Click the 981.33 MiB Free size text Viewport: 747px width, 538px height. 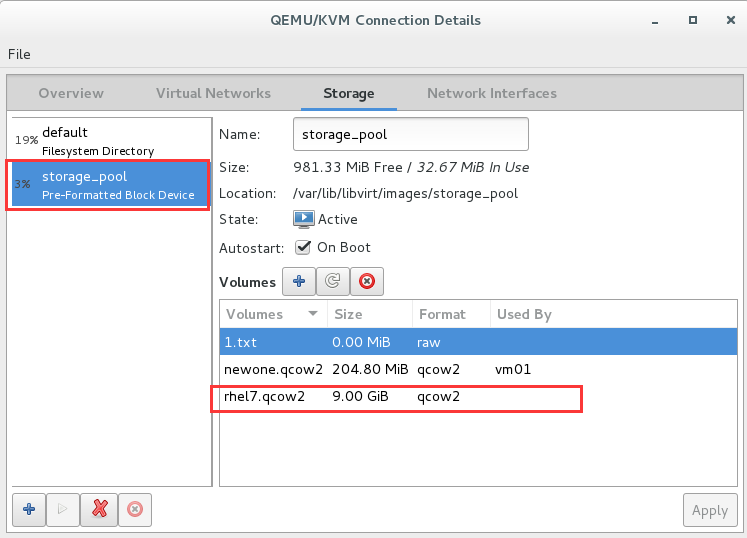point(348,167)
